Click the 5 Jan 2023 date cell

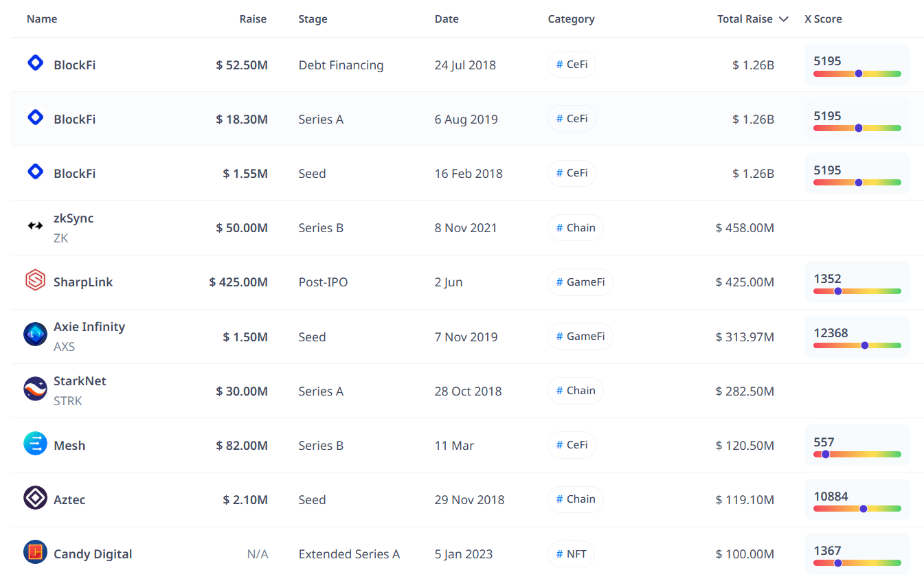(464, 554)
